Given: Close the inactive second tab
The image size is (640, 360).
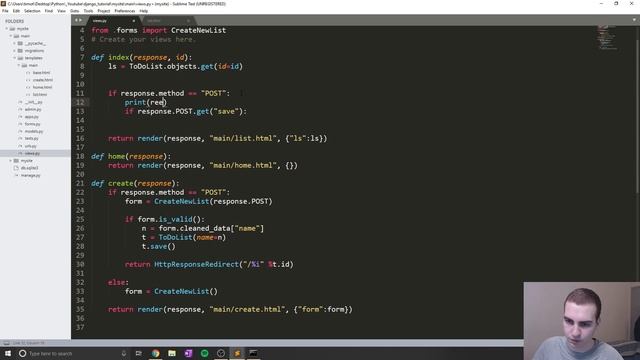Looking at the screenshot, I should pos(188,20).
